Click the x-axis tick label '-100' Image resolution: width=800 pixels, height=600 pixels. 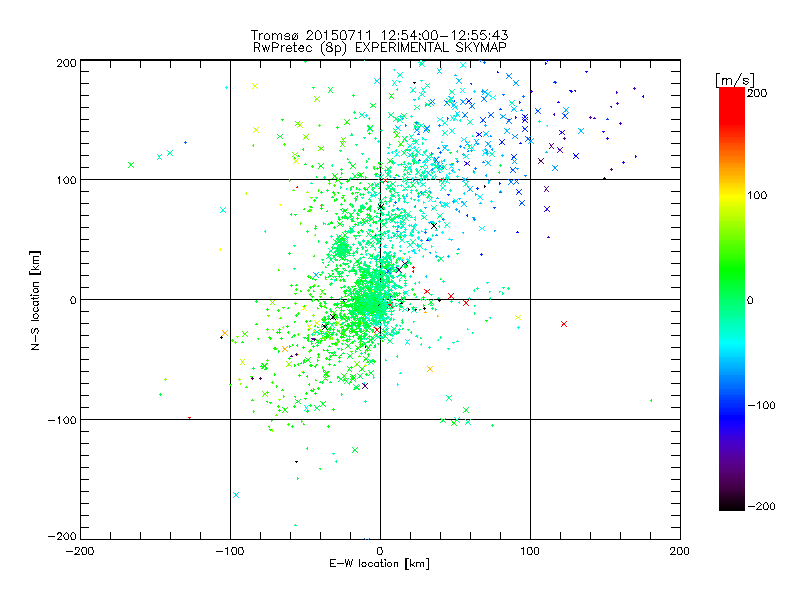(x=230, y=551)
